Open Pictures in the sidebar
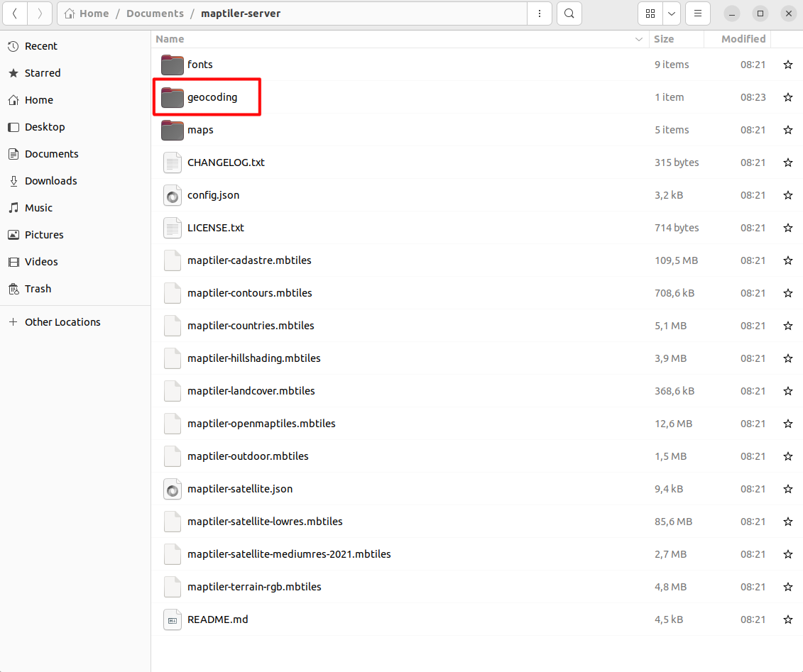The height and width of the screenshot is (672, 803). tap(75, 234)
